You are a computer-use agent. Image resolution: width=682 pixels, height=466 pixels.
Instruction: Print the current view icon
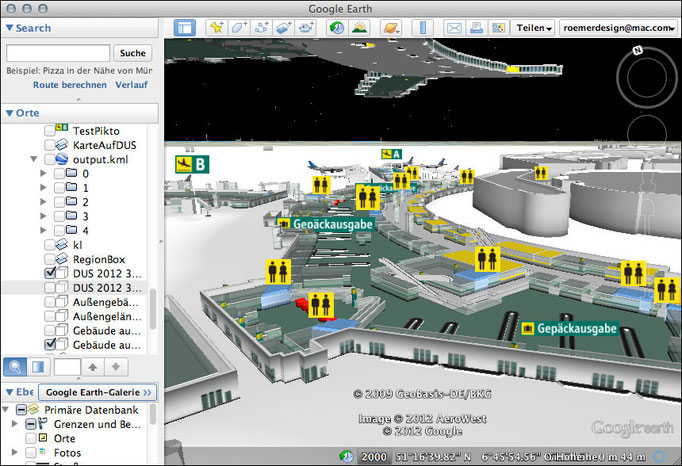pyautogui.click(x=476, y=28)
